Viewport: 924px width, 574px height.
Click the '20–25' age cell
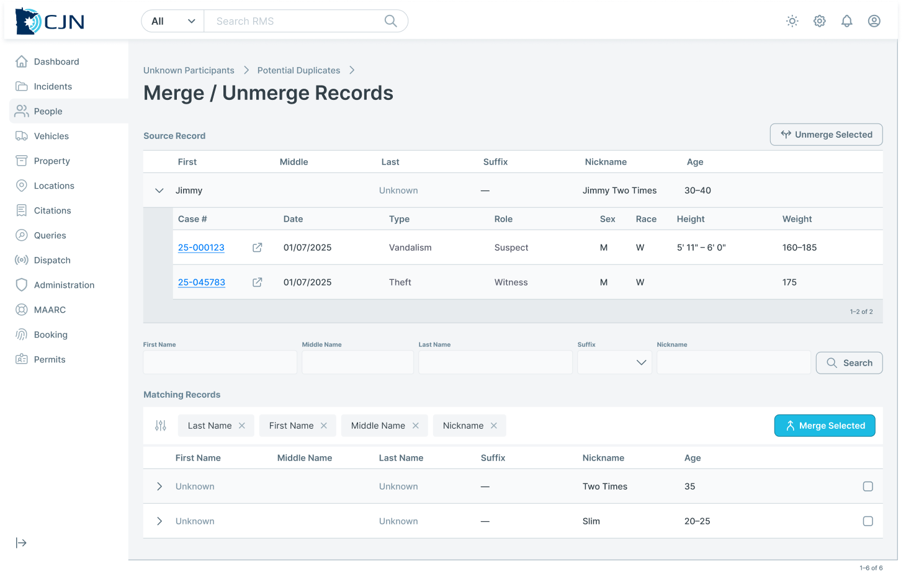[x=697, y=521]
